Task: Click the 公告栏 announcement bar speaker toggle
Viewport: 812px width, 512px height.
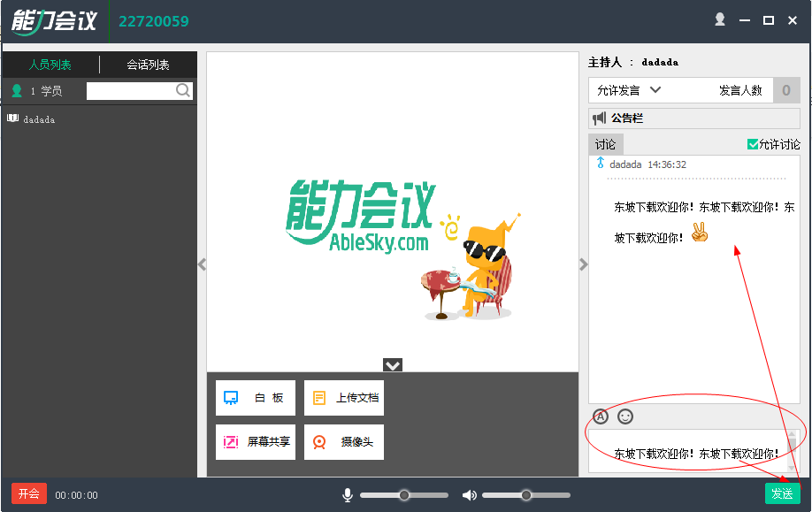Action: point(601,118)
